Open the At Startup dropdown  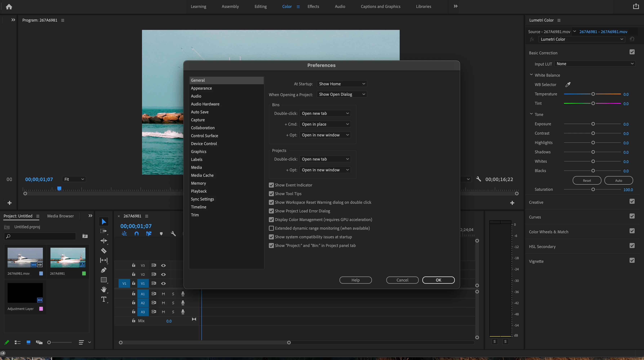click(x=341, y=84)
